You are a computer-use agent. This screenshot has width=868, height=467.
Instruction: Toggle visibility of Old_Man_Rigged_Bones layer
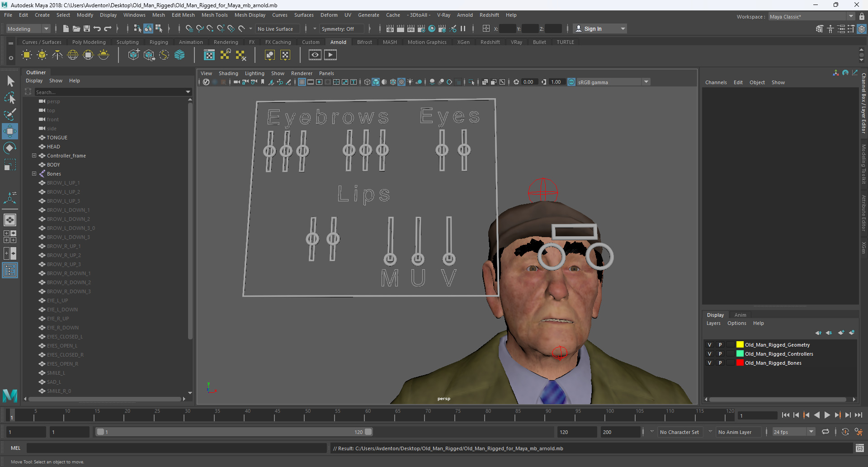[x=709, y=363]
